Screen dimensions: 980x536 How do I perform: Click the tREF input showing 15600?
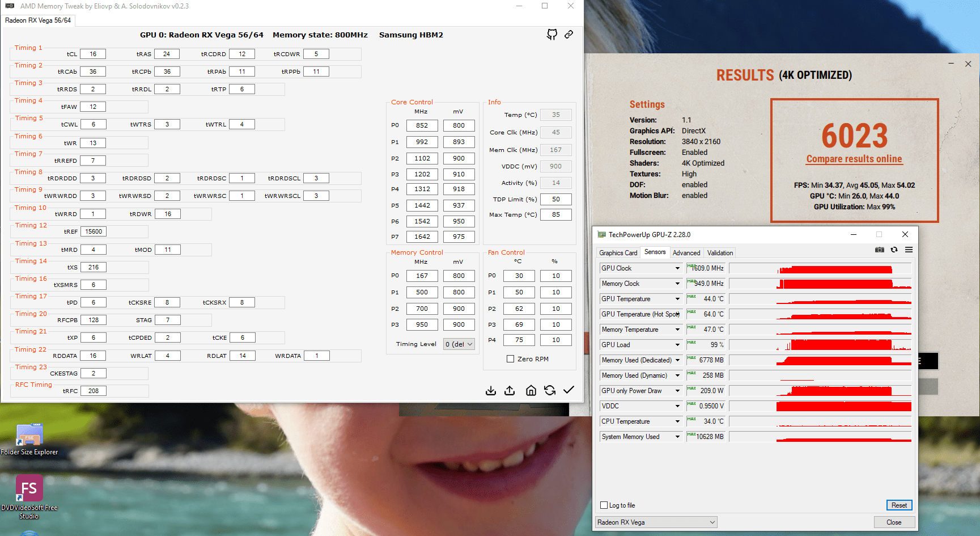pyautogui.click(x=94, y=231)
